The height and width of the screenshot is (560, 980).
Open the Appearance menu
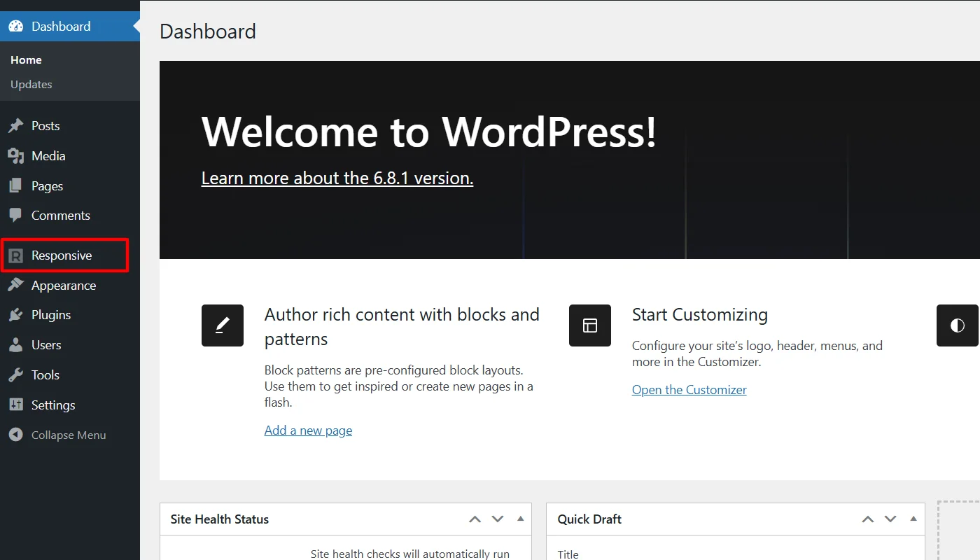tap(64, 286)
